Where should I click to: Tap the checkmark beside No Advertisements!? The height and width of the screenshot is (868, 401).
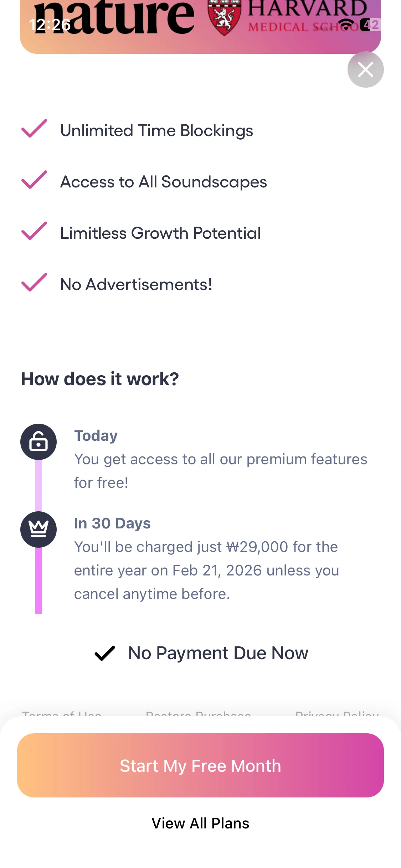pos(34,283)
